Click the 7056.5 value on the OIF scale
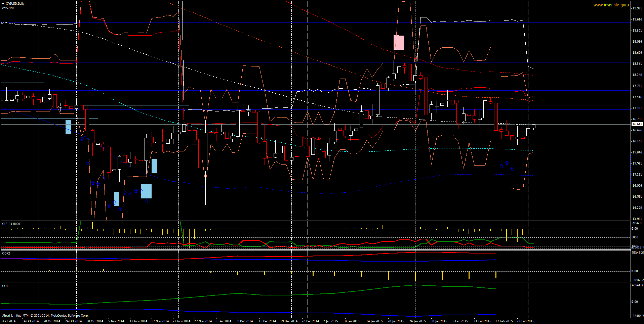The image size is (644, 324). coord(637,223)
